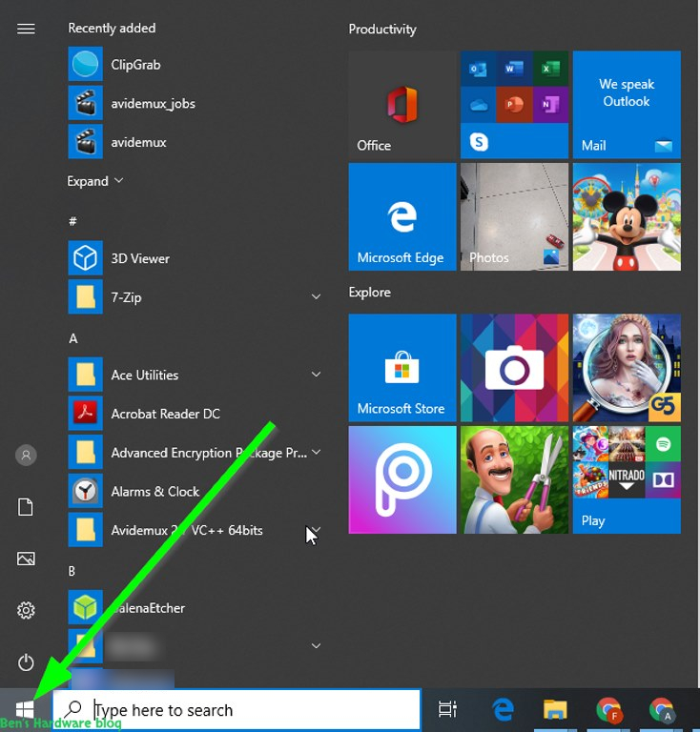Expand the 7-Zip folder chevron
Screen dimensions: 700x732
pos(316,297)
